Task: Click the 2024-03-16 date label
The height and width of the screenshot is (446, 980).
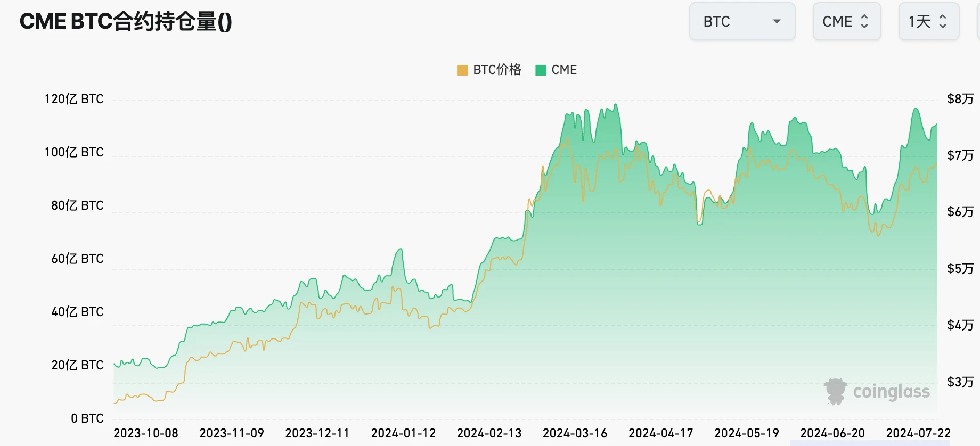Action: click(x=575, y=433)
